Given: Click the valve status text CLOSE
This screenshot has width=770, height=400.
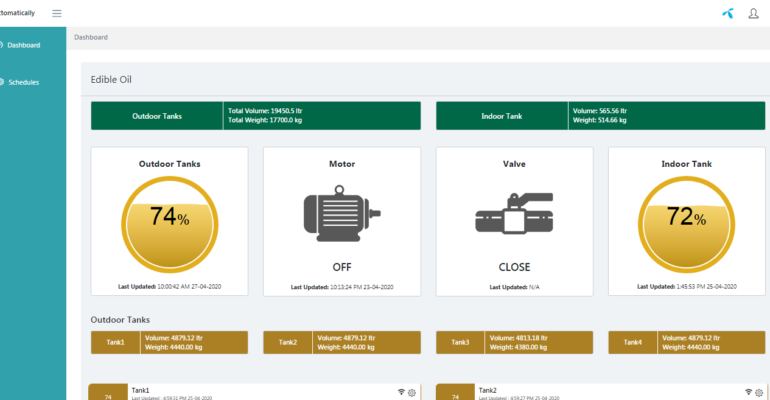Looking at the screenshot, I should (x=514, y=267).
